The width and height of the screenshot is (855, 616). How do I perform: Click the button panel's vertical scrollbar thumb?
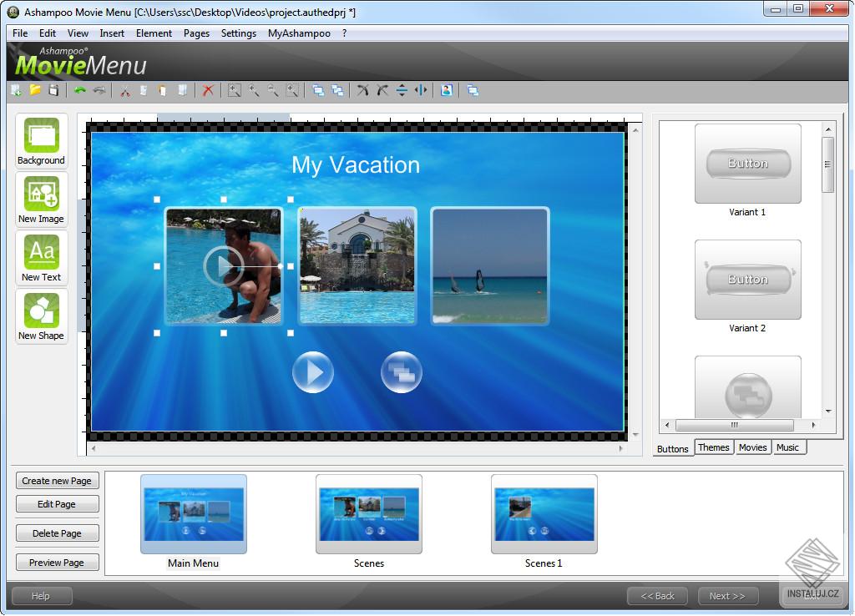pyautogui.click(x=827, y=164)
